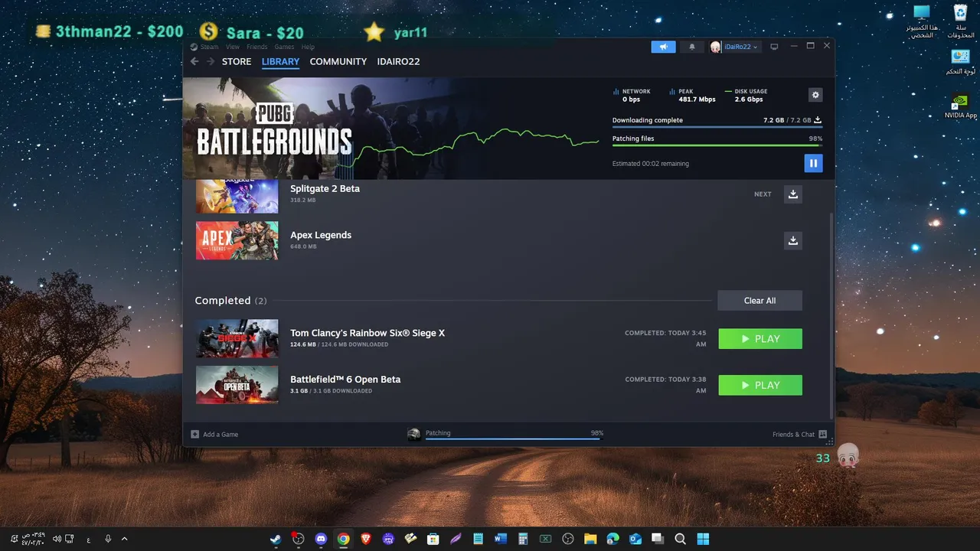Open Microsoft Store from taskbar
The width and height of the screenshot is (980, 551).
pyautogui.click(x=433, y=539)
